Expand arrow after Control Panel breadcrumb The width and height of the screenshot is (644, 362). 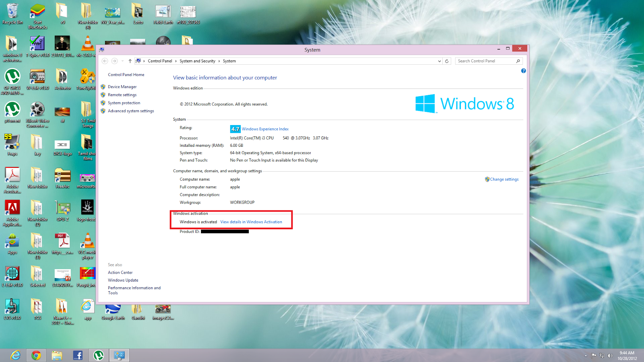(x=176, y=61)
